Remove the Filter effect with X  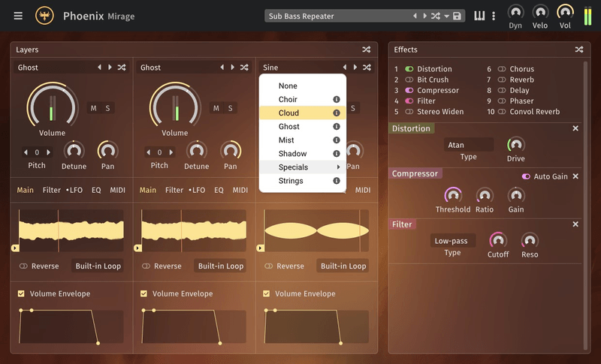575,224
